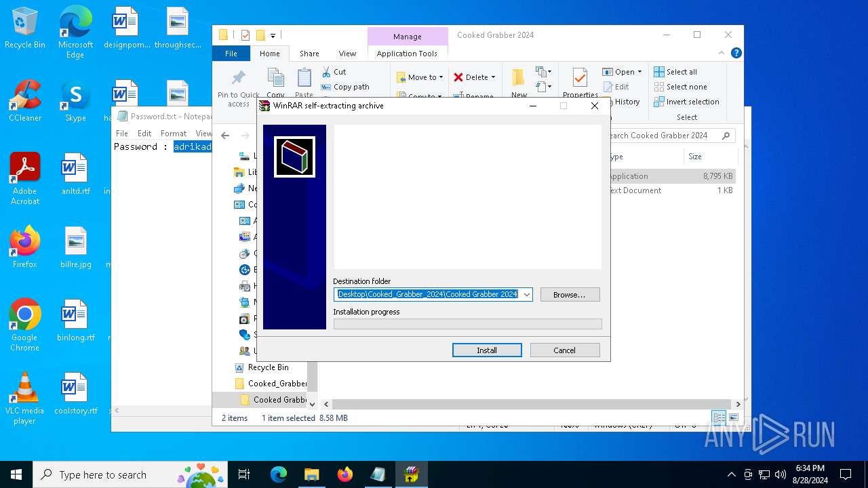Screen dimensions: 868x488
Task: Select Cooked Grabber 2024 folder in the navigation tree
Action: coord(275,400)
